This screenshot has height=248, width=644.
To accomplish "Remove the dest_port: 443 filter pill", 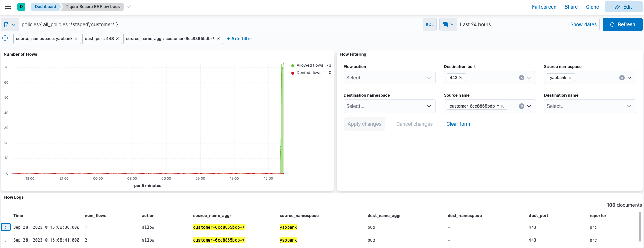I will pyautogui.click(x=117, y=39).
